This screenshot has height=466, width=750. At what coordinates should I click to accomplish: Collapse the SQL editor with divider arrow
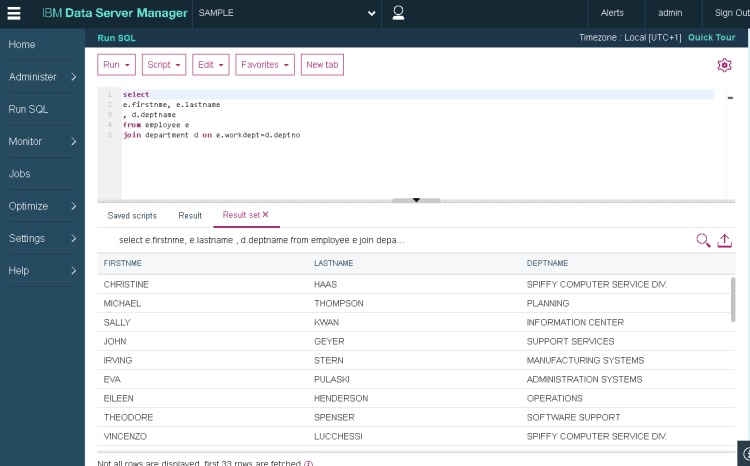coord(417,200)
